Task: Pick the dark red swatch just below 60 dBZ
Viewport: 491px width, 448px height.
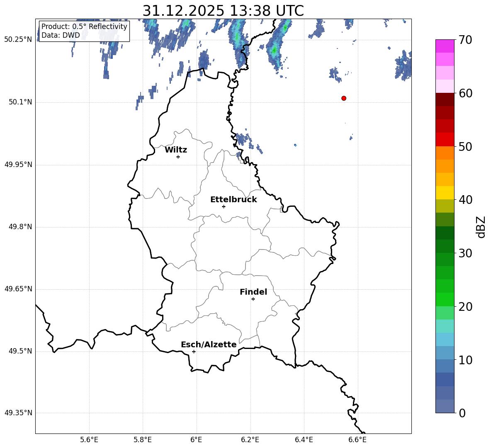Action: coord(445,99)
